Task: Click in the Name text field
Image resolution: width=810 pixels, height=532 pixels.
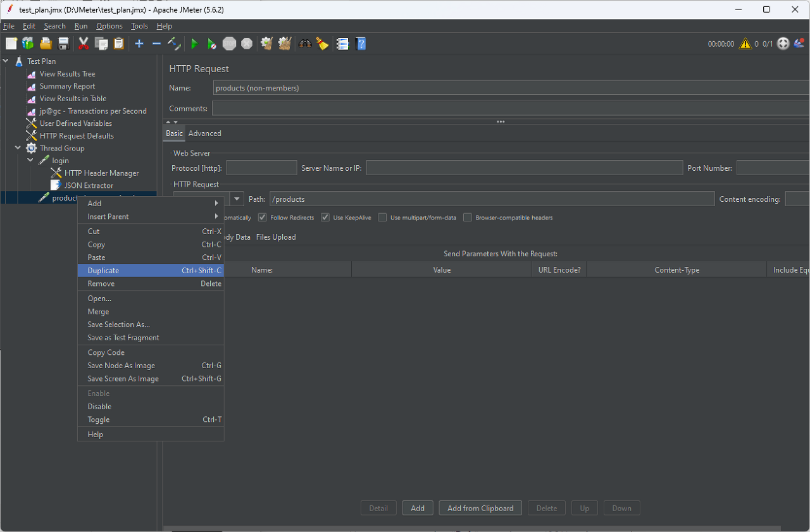Action: (x=511, y=88)
